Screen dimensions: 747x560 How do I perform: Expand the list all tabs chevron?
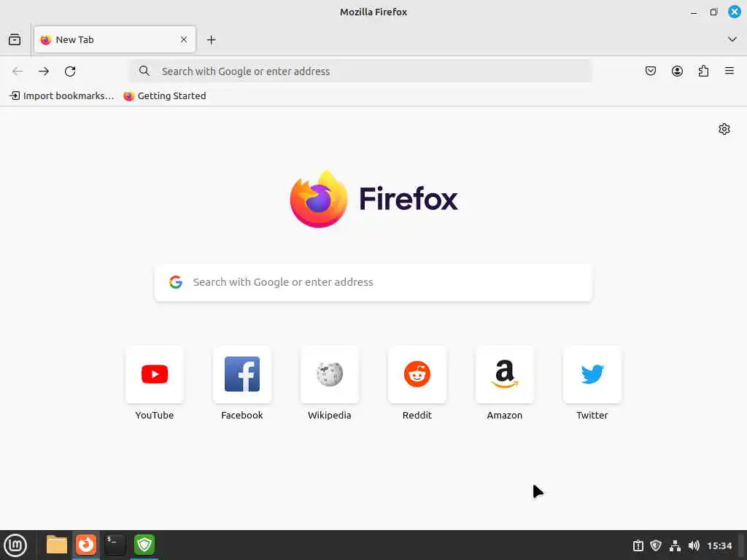tap(732, 39)
